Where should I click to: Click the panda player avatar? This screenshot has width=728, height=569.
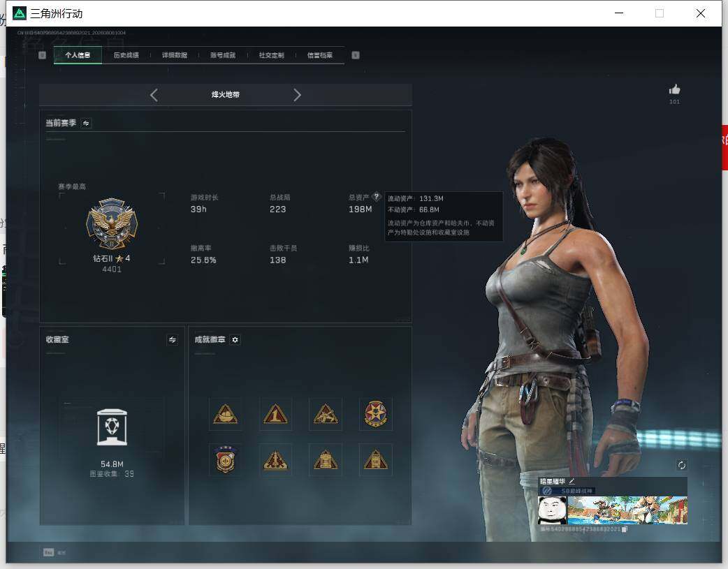552,510
